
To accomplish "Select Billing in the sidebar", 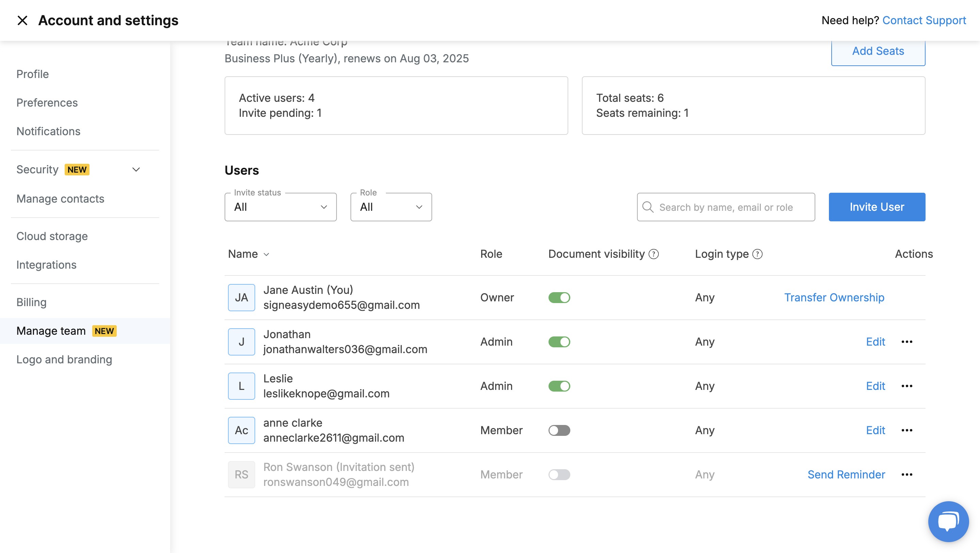I will point(32,302).
